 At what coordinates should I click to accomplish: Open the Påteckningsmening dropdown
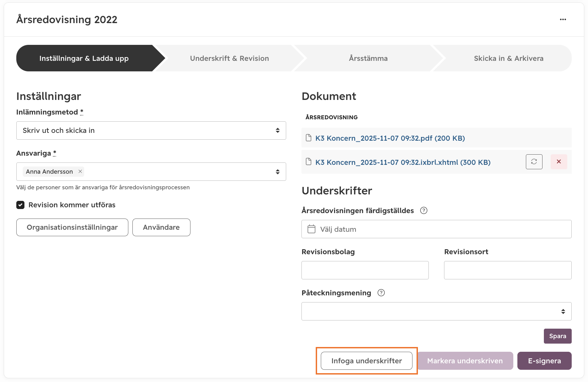point(437,311)
